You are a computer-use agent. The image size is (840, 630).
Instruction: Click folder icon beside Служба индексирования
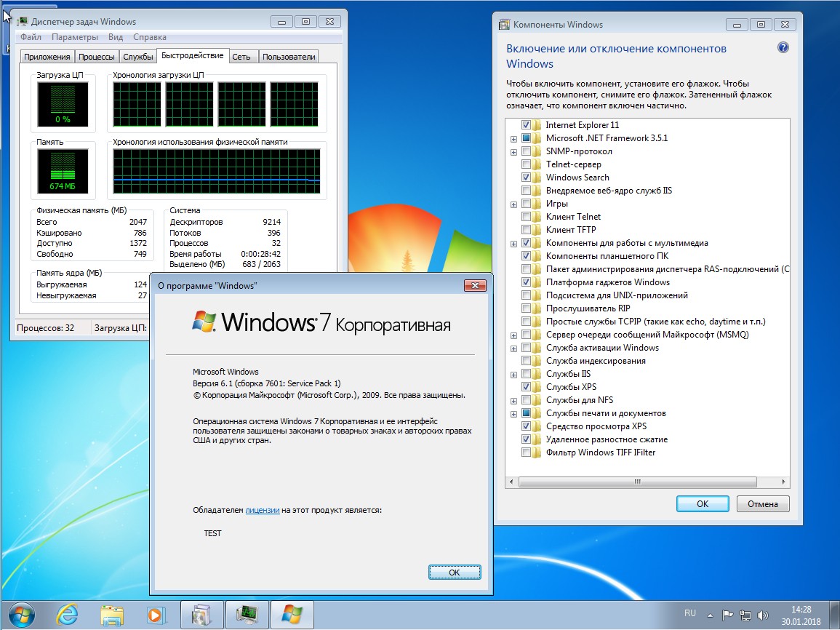[x=537, y=361]
